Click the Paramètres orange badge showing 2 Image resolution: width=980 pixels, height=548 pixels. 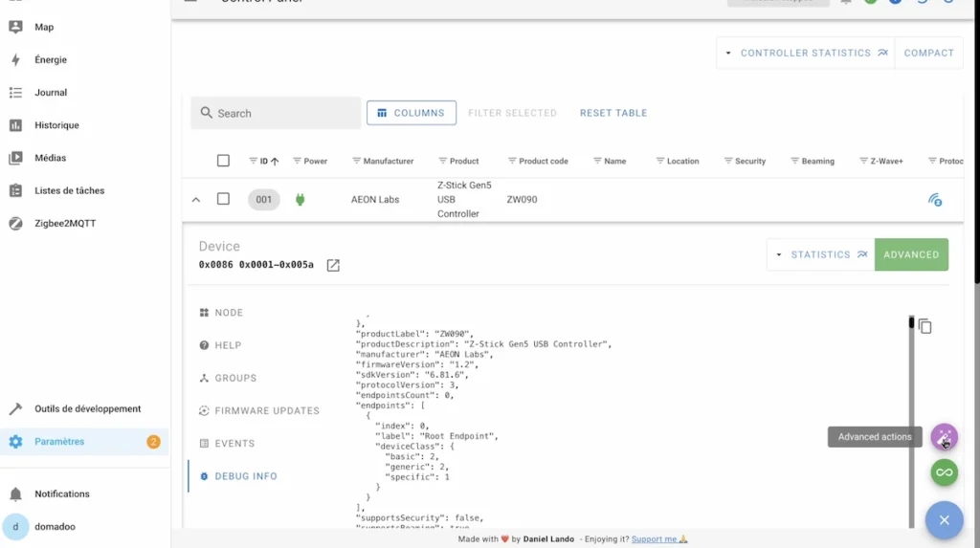pos(153,442)
